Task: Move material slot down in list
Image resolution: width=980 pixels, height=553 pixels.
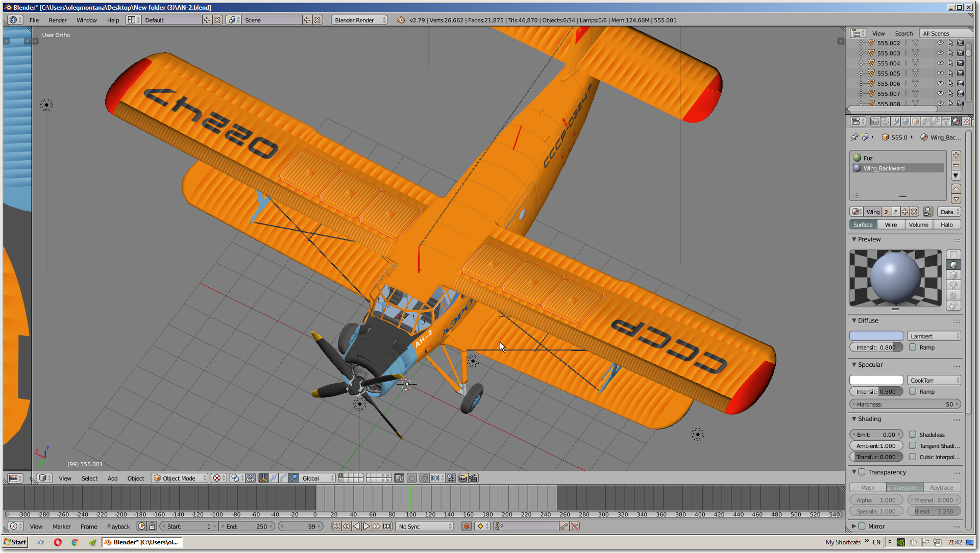Action: coord(956,199)
